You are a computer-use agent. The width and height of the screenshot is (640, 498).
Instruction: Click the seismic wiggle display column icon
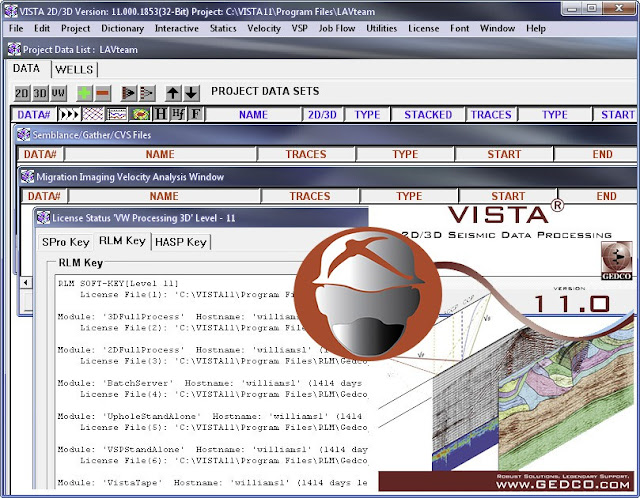(x=116, y=114)
